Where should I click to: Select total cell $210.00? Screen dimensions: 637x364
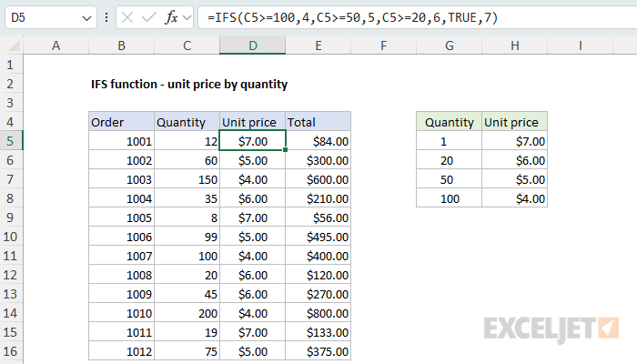[318, 198]
